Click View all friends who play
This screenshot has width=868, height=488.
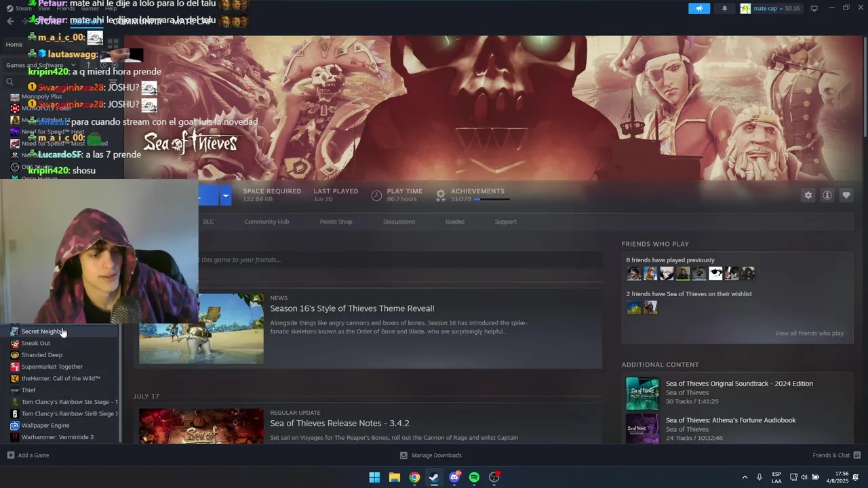(809, 333)
